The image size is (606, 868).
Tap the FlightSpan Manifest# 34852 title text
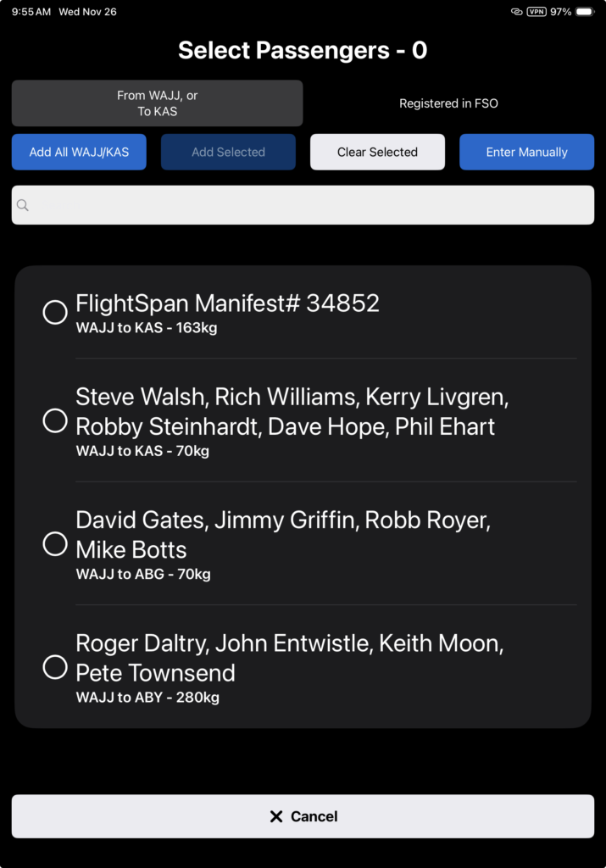coord(227,303)
